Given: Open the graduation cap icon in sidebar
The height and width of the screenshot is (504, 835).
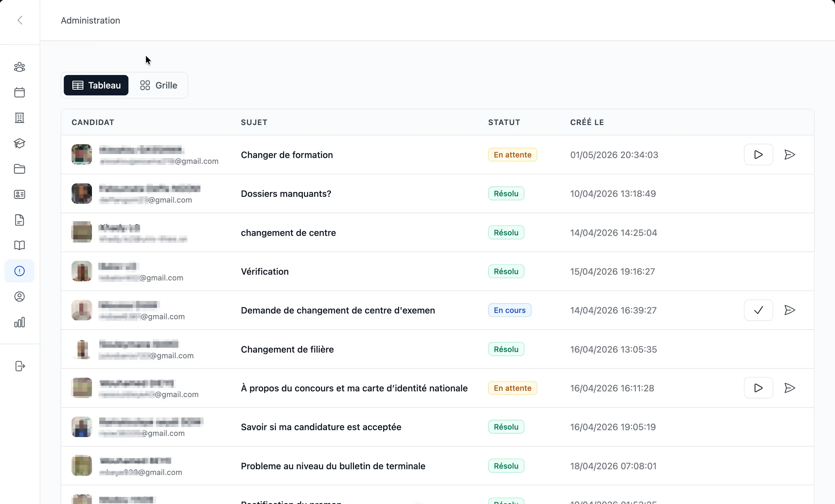Looking at the screenshot, I should click(x=19, y=143).
